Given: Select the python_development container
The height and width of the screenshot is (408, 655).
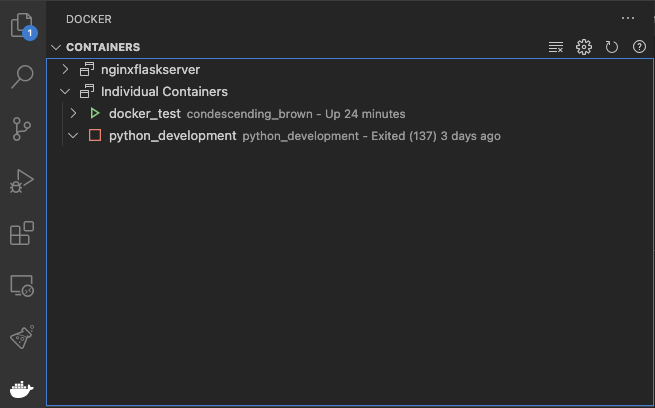Looking at the screenshot, I should [350, 136].
